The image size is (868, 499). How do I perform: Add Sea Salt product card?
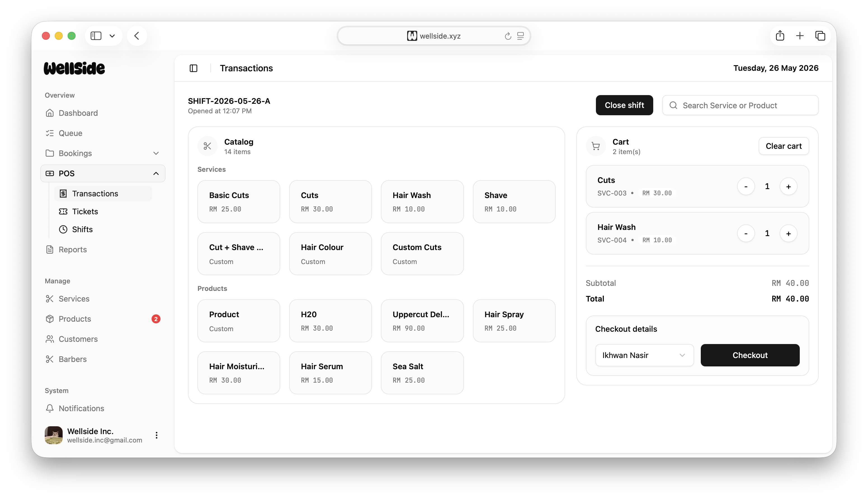click(x=422, y=373)
